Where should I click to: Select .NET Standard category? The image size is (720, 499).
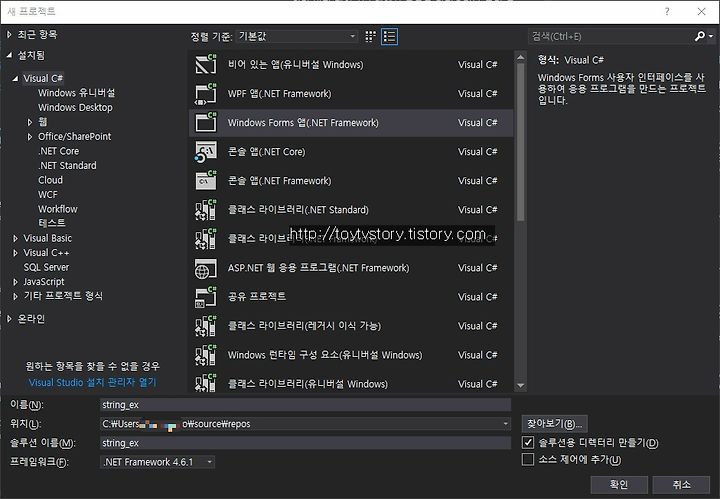pos(68,165)
